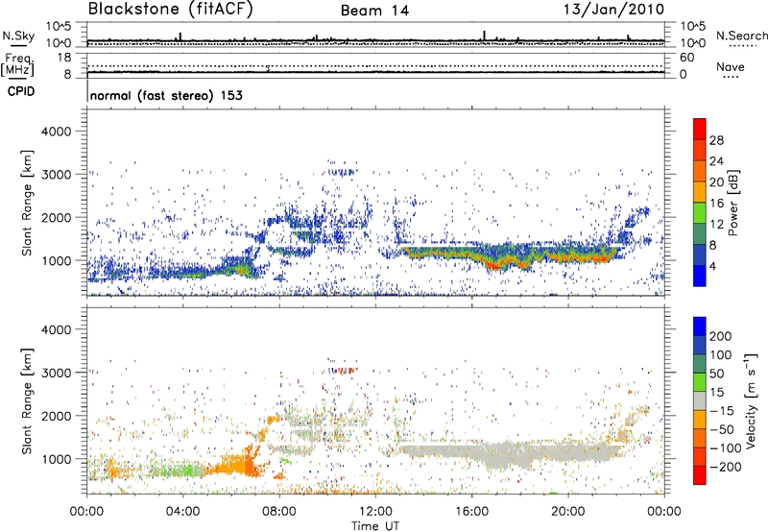Click the '-50' value on Velocity scale
Image resolution: width=768 pixels, height=532 pixels.
coord(722,429)
